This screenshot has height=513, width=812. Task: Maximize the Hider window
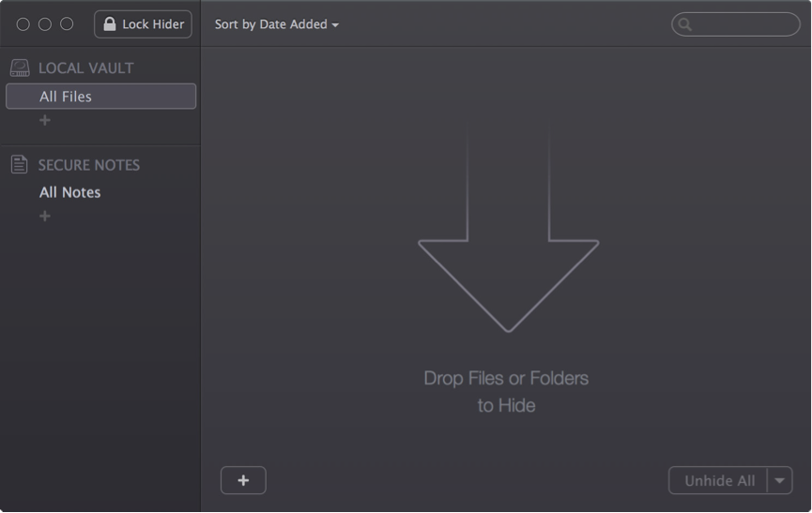(67, 24)
